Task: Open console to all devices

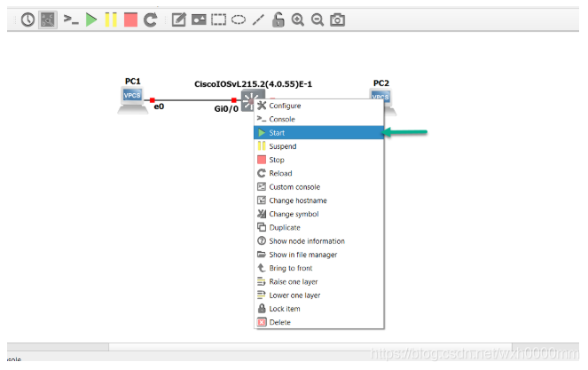Action: coord(70,20)
